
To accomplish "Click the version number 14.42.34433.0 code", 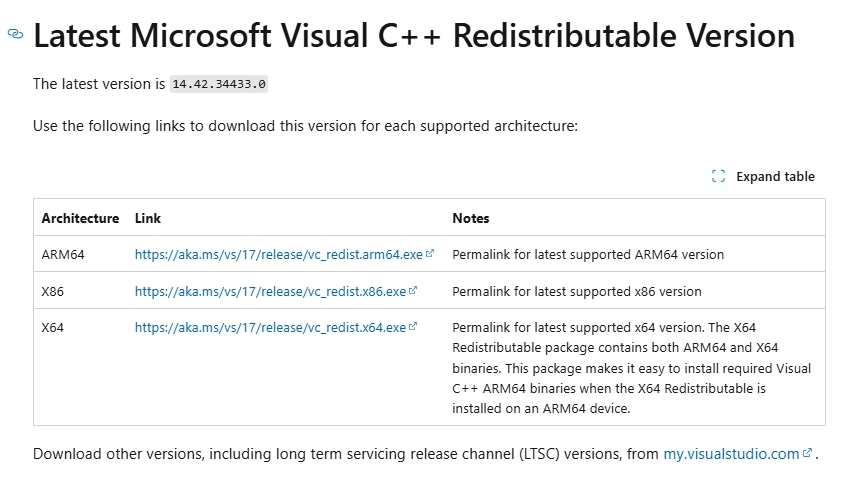I will click(x=219, y=84).
